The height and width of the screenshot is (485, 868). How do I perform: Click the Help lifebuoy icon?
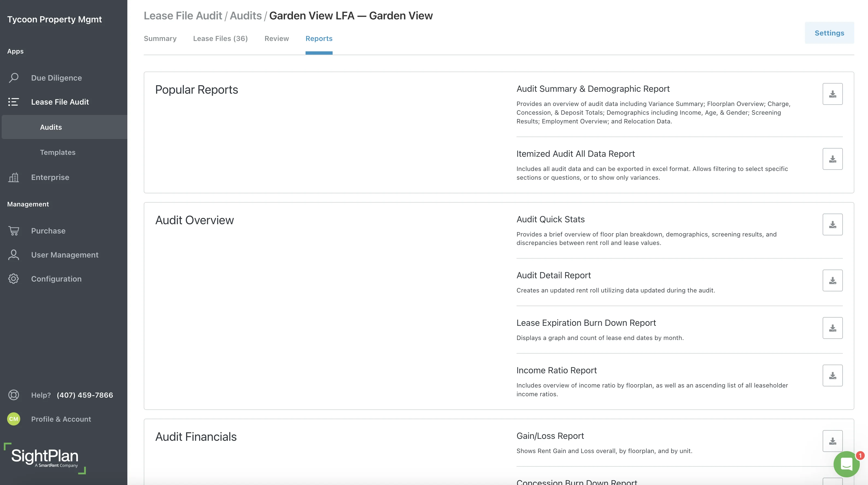click(13, 395)
